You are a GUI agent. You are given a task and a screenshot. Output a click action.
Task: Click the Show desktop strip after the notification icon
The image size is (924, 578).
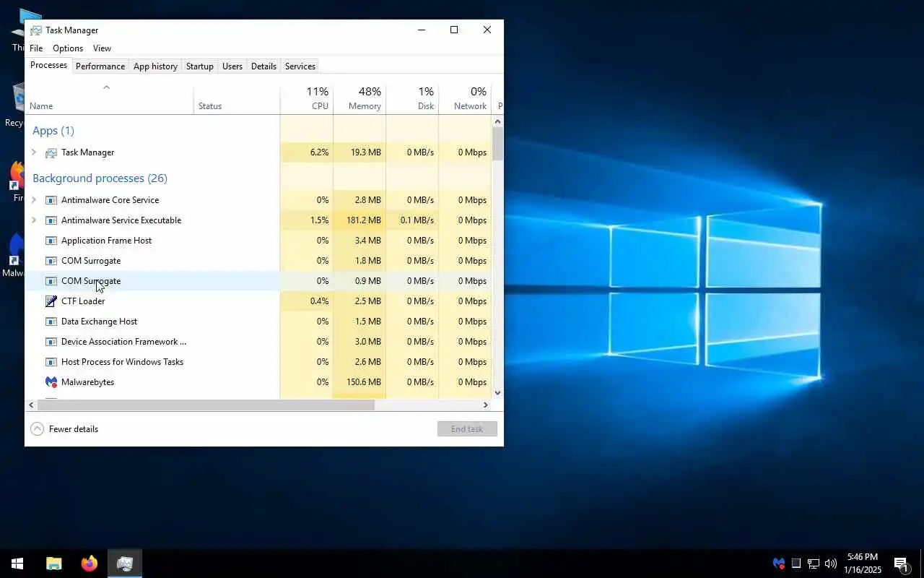point(922,564)
